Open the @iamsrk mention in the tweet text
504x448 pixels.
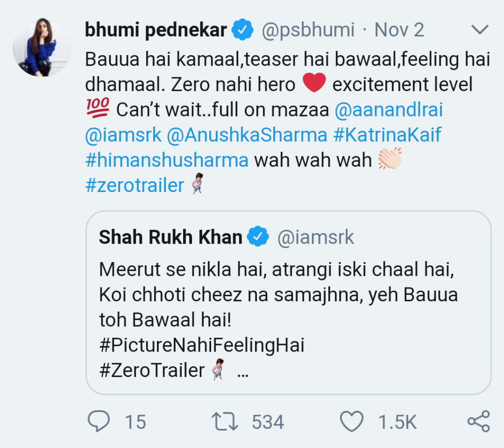pos(123,136)
